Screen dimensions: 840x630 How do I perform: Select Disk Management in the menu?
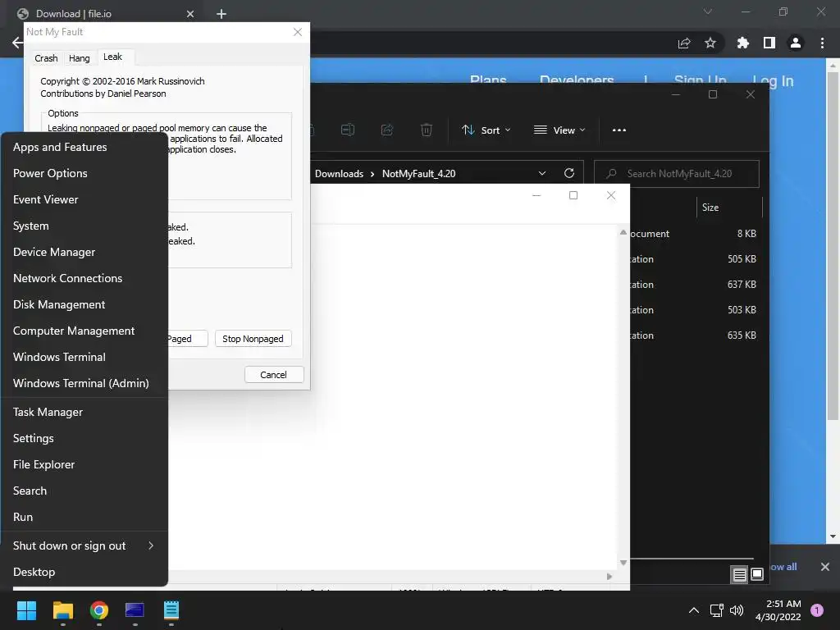84,304
